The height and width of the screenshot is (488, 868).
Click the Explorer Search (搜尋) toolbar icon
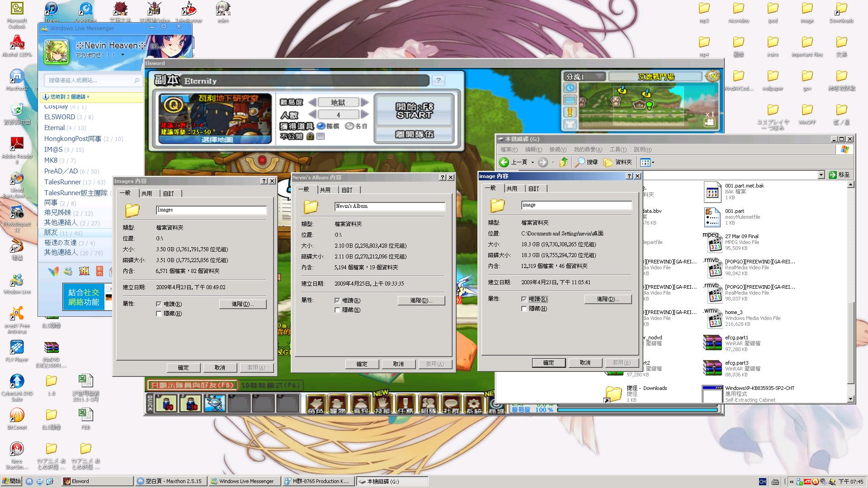pyautogui.click(x=580, y=162)
